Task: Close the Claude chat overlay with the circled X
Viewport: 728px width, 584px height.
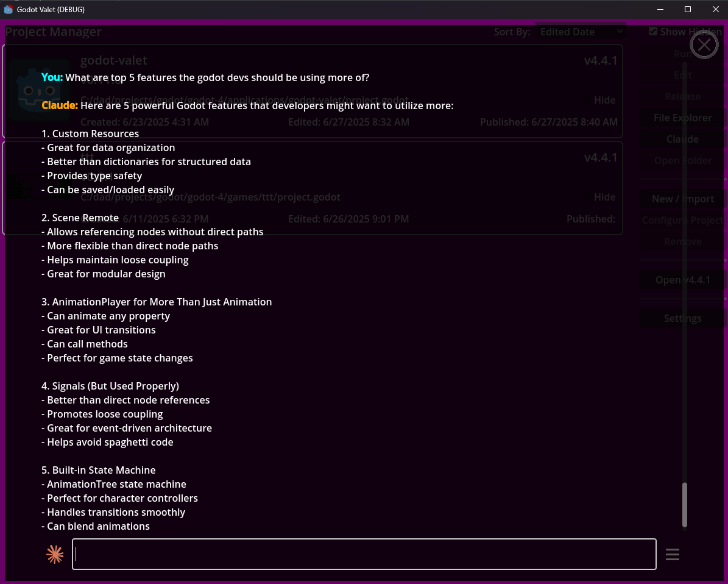Action: [704, 45]
